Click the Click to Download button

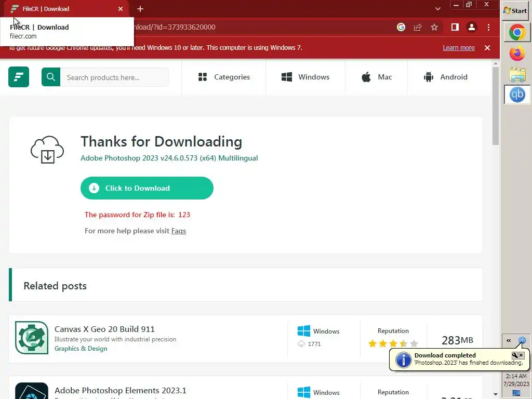[147, 188]
